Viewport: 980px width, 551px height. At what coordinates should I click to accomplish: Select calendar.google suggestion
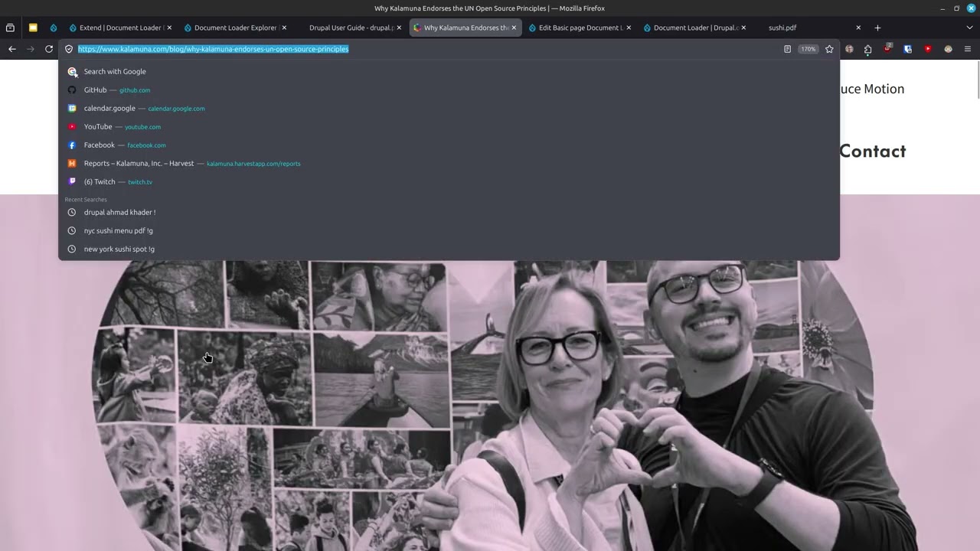click(x=449, y=108)
